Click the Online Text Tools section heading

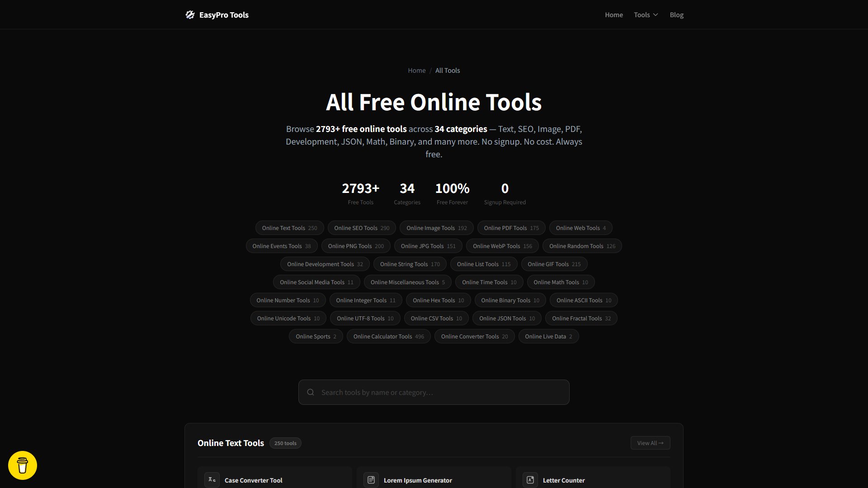click(x=231, y=443)
